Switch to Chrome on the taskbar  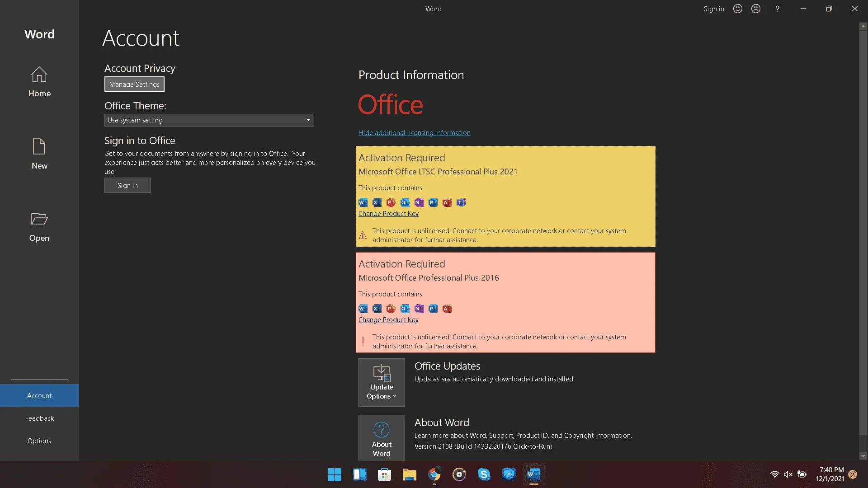434,474
